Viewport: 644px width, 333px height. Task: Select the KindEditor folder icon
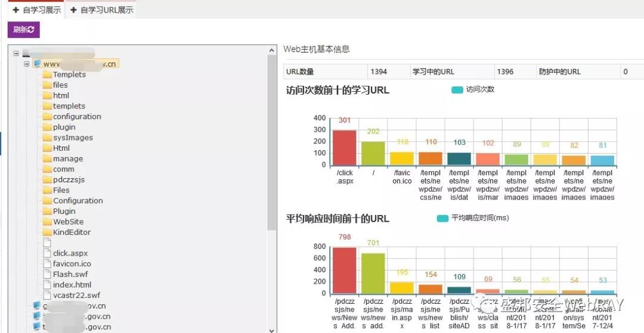pyautogui.click(x=47, y=232)
